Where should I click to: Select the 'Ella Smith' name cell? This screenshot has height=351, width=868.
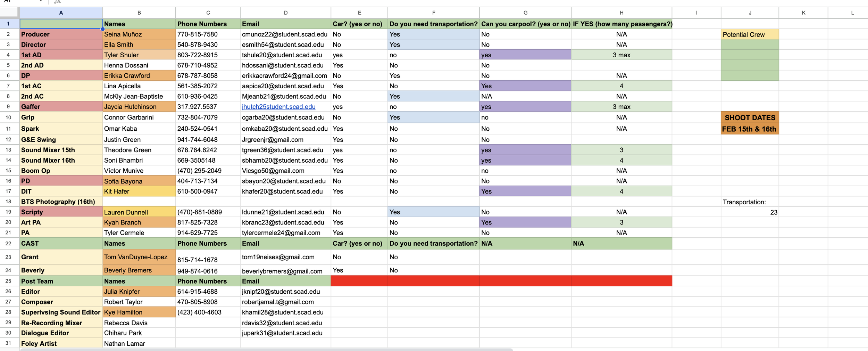[139, 44]
